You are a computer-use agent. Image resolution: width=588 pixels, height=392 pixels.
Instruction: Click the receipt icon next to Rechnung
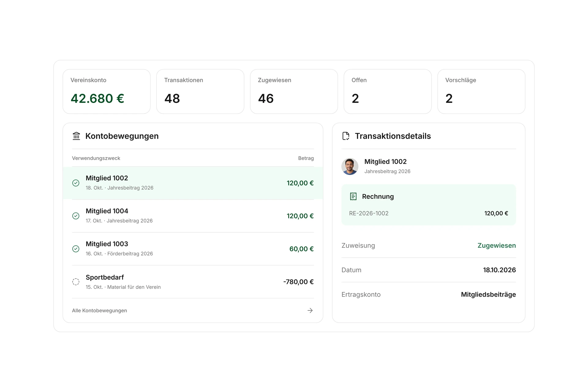point(353,196)
